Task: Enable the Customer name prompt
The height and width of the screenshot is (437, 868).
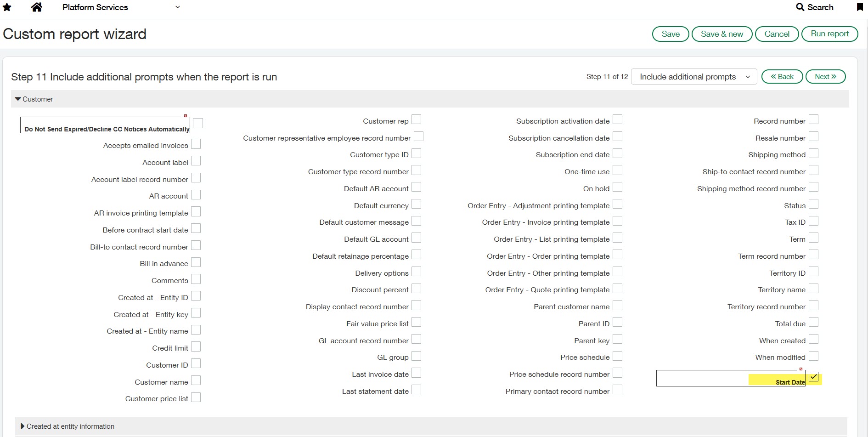Action: coord(196,380)
